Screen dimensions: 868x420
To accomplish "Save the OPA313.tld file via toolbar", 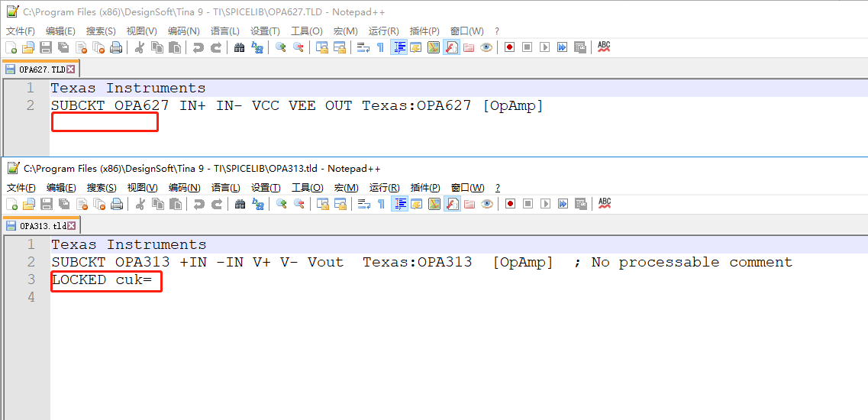I will (x=47, y=204).
